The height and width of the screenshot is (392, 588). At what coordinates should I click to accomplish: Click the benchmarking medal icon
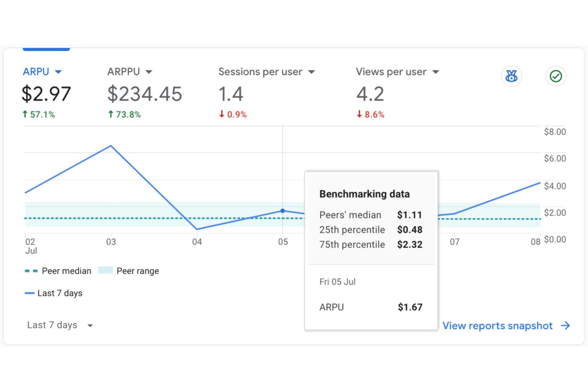(511, 76)
